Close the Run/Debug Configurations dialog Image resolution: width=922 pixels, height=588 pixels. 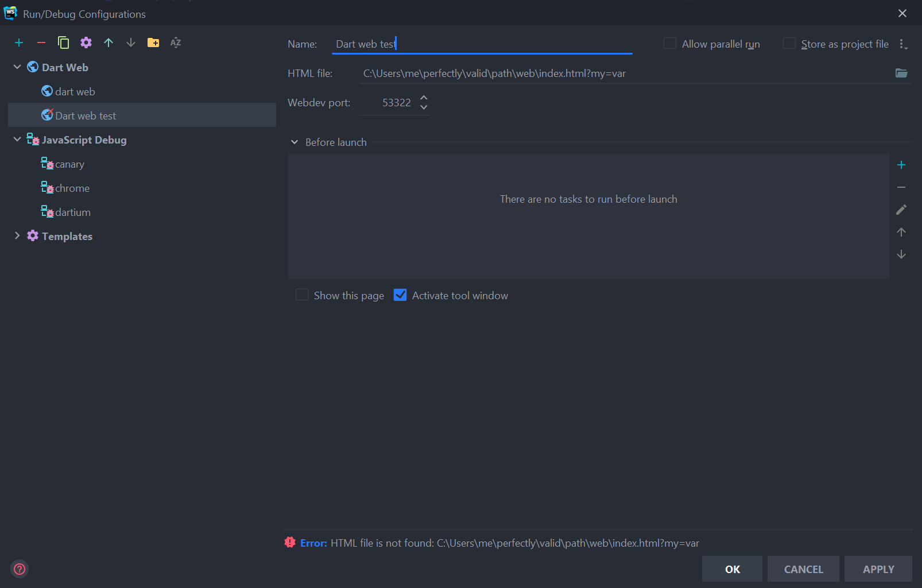[x=902, y=13]
